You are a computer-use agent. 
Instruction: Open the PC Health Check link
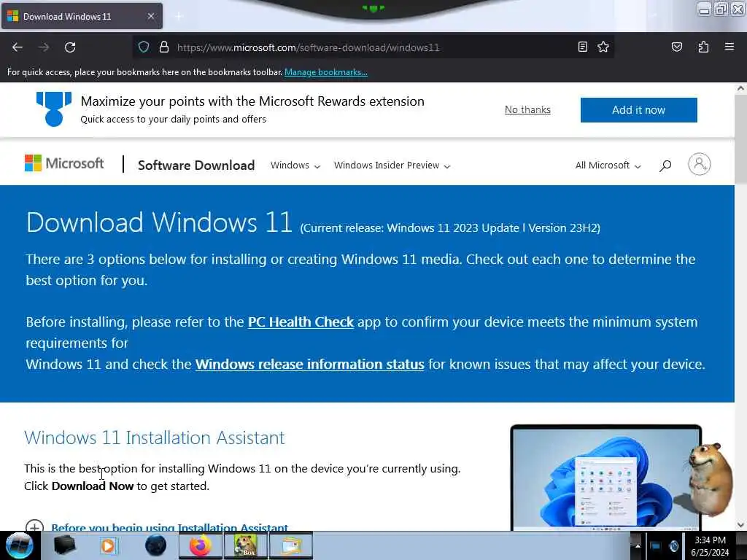click(301, 322)
